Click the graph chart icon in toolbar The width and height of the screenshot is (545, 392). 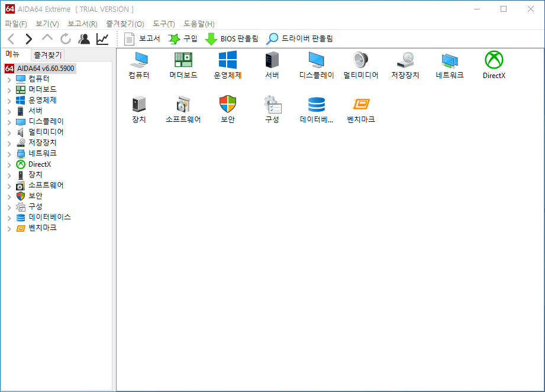point(102,39)
